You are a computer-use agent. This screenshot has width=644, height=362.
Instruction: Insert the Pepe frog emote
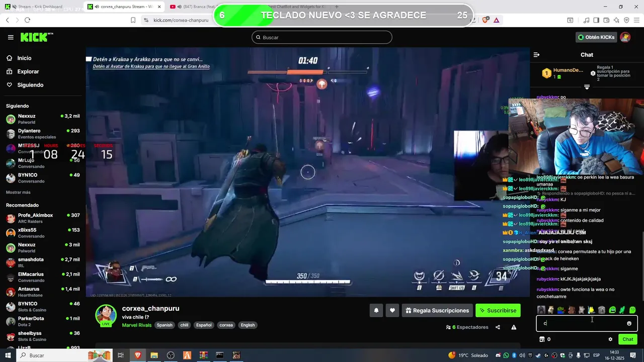tap(561, 310)
